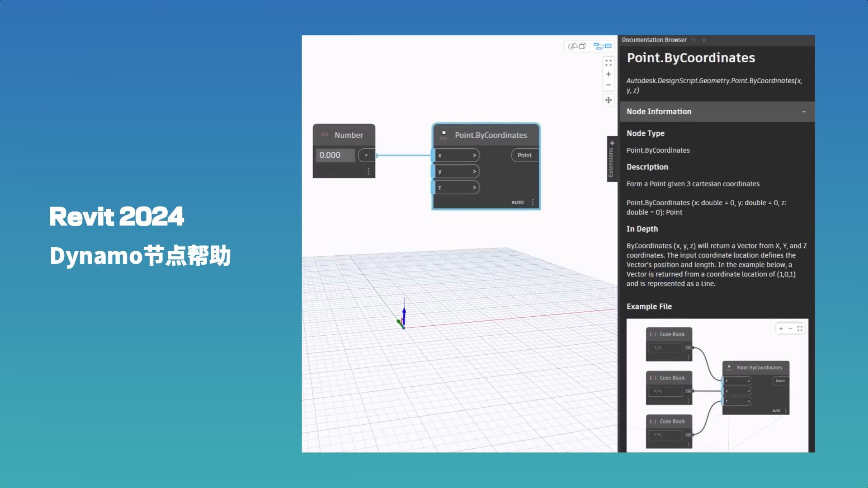
Task: Edit the Number node value field
Action: coord(335,155)
